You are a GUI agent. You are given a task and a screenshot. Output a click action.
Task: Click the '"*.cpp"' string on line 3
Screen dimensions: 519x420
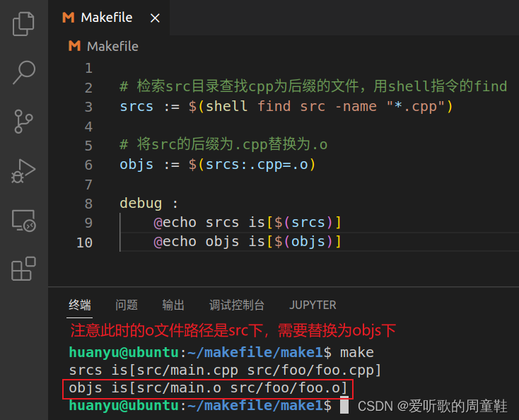point(415,107)
